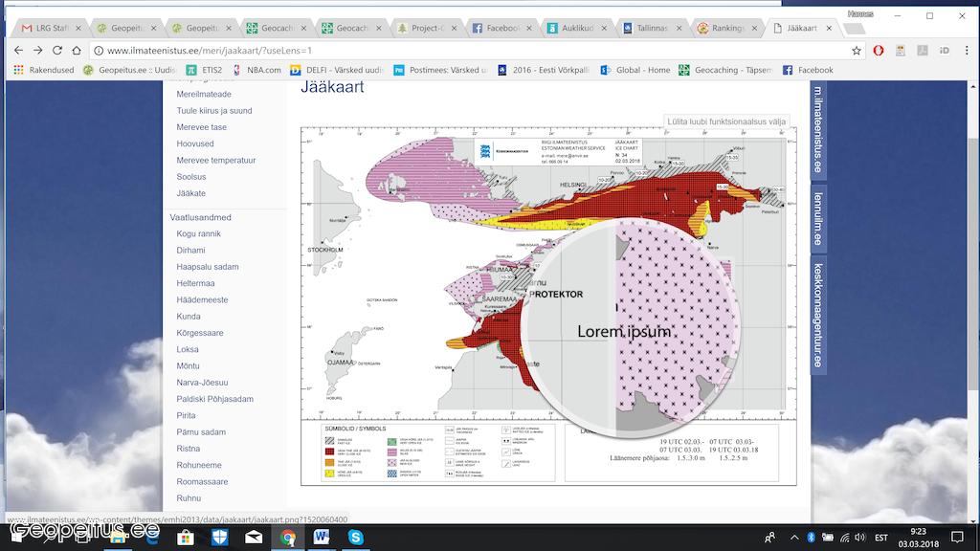Select the Roomassaare station link
The height and width of the screenshot is (551, 980).
point(202,482)
